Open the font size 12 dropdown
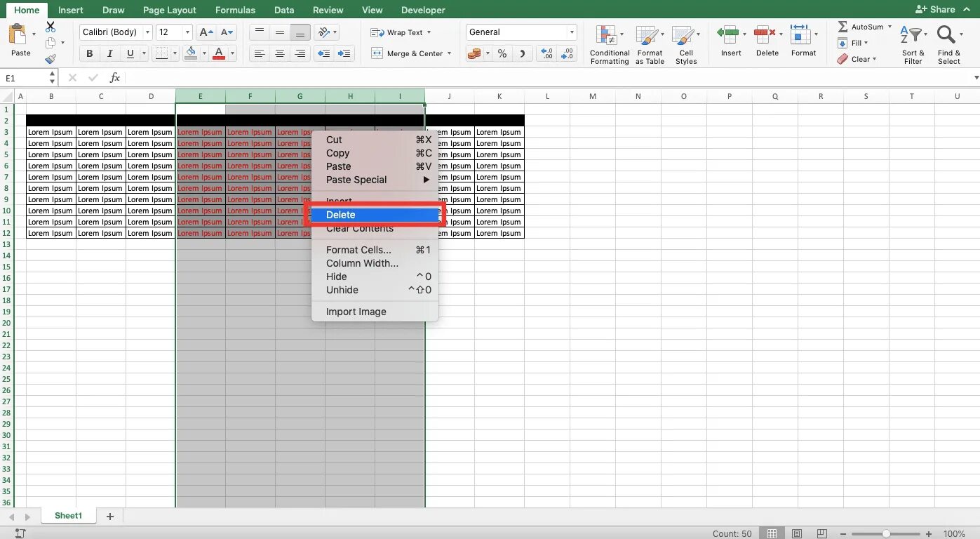980x539 pixels. (x=187, y=32)
